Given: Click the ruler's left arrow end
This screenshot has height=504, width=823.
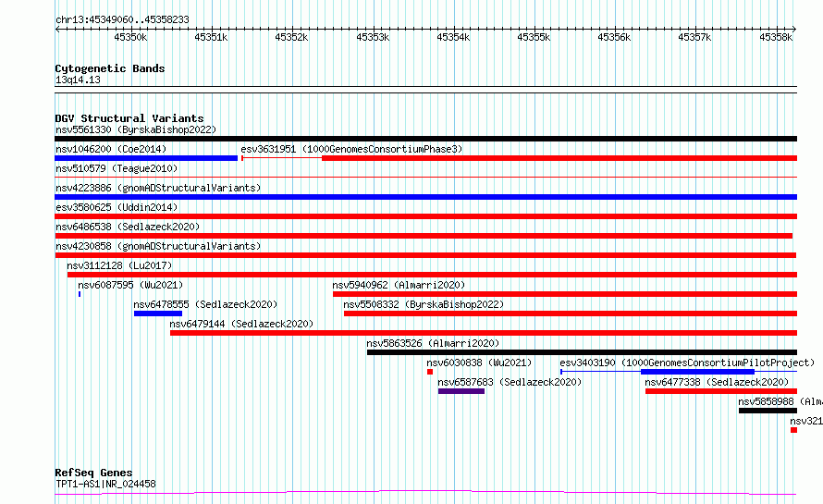Looking at the screenshot, I should [57, 29].
